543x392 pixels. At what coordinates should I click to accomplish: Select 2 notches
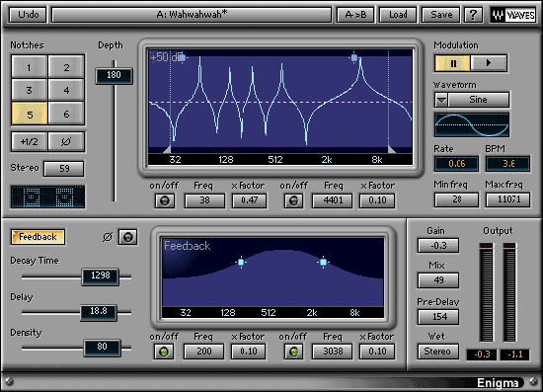click(x=66, y=66)
